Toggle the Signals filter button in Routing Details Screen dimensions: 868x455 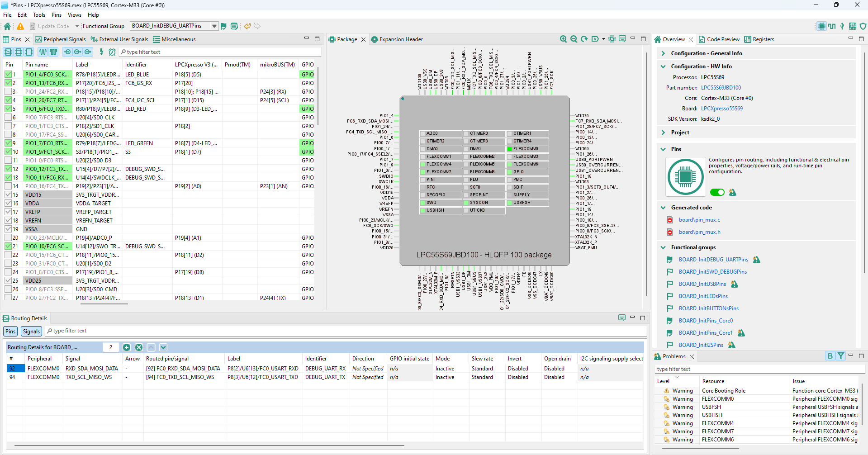tap(31, 332)
